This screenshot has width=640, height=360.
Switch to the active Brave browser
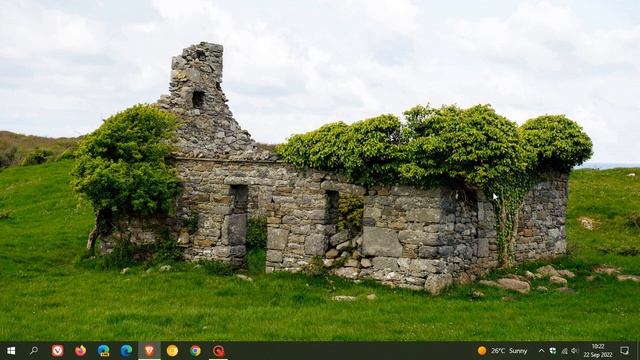point(149,351)
